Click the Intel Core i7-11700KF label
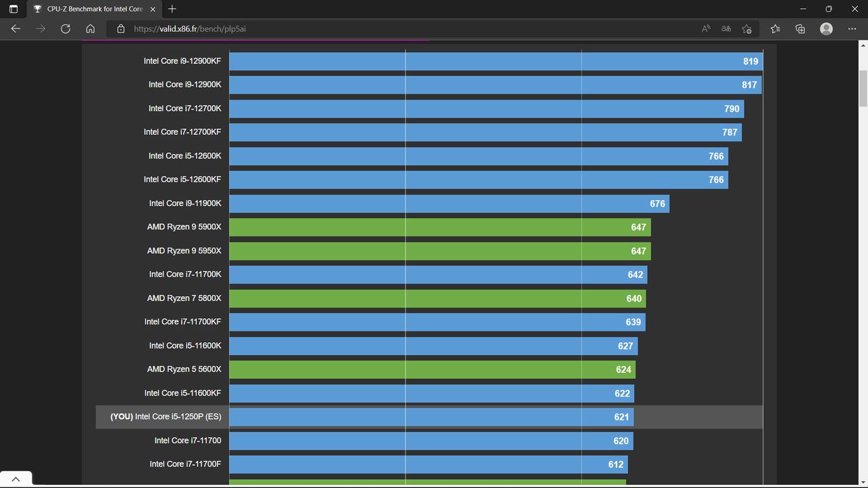868x488 pixels. (x=182, y=322)
